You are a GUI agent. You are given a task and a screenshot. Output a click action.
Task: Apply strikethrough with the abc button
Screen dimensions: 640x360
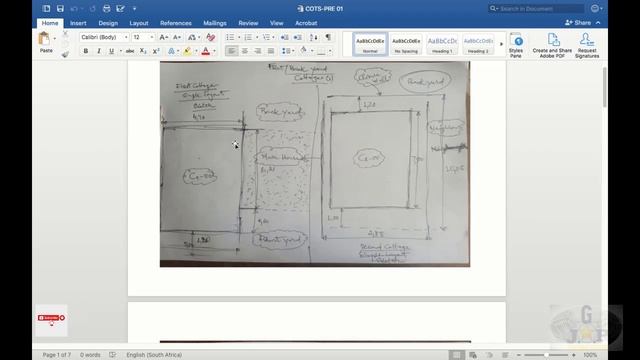[130, 51]
